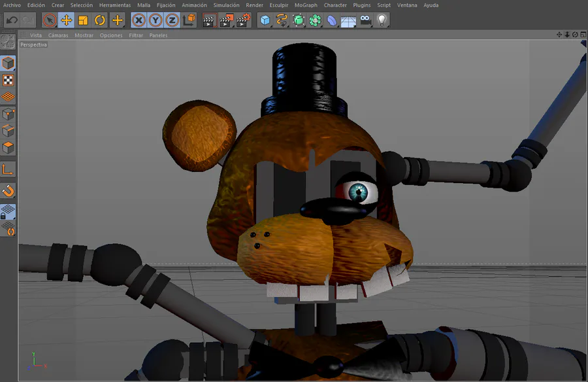Viewport: 588px width, 382px height.
Task: Open the Animación menu
Action: click(194, 5)
